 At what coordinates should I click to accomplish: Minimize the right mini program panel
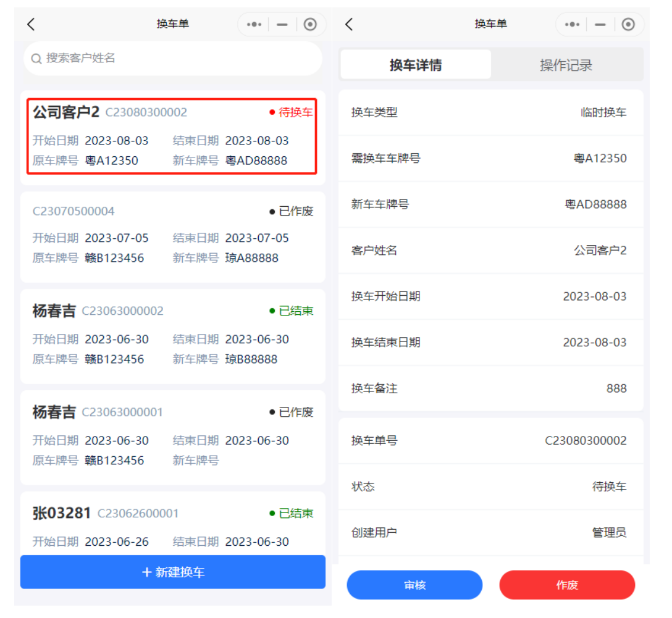pyautogui.click(x=600, y=25)
